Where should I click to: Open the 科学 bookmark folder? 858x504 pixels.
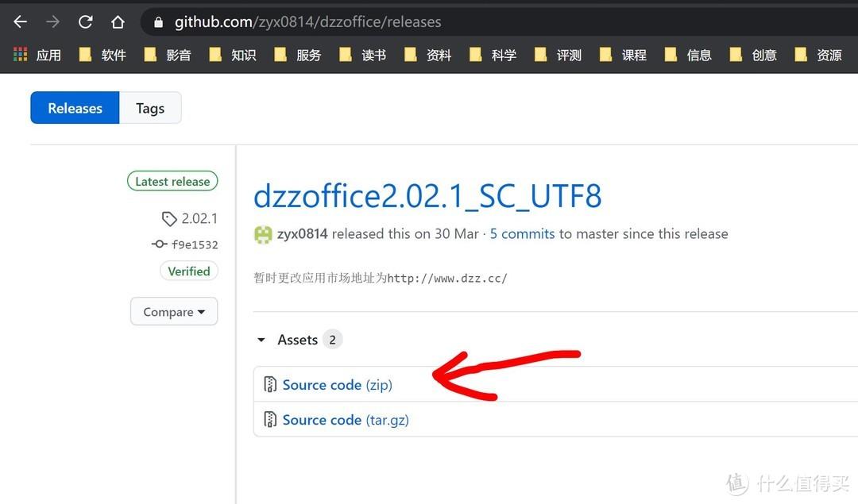coord(493,55)
